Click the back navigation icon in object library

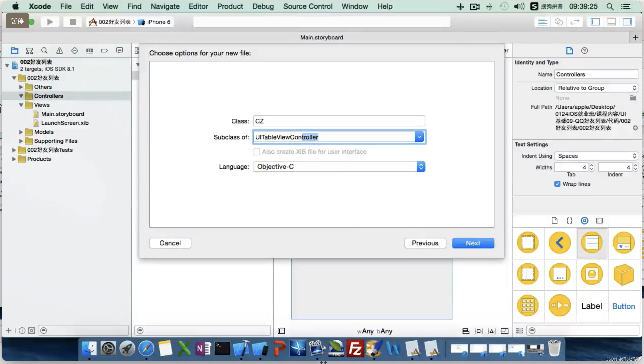559,242
